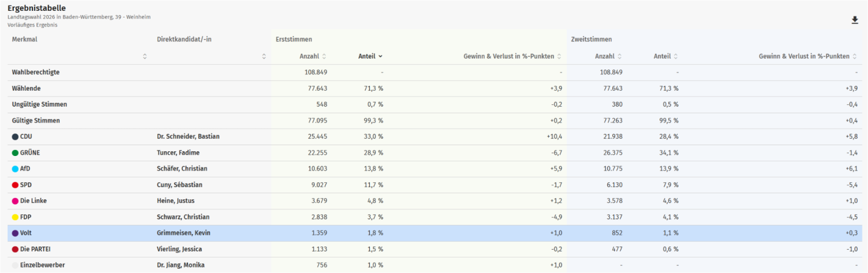Click candidate Tuncer, Fadime
Screen dimensions: 868x273
click(178, 153)
